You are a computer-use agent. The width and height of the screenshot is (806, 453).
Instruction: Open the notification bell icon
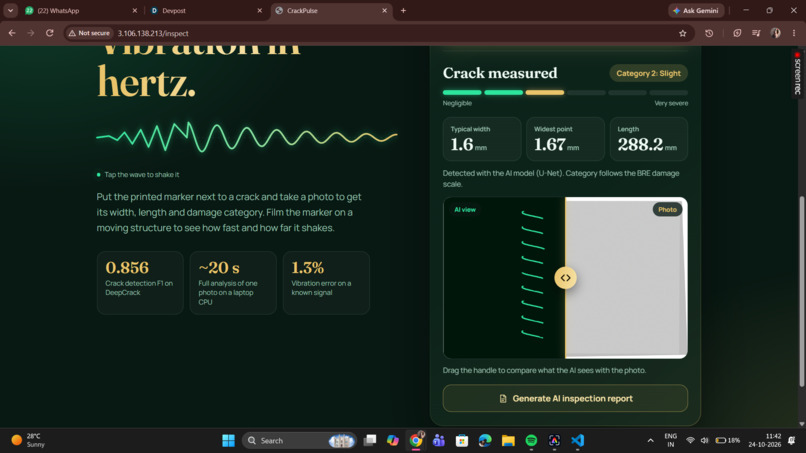tap(792, 441)
